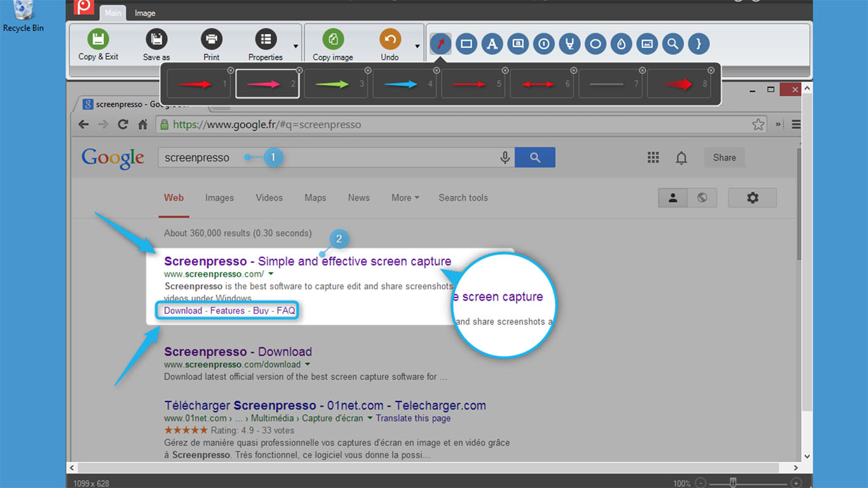Select the Text (A) tool
This screenshot has height=488, width=868.
tap(492, 44)
